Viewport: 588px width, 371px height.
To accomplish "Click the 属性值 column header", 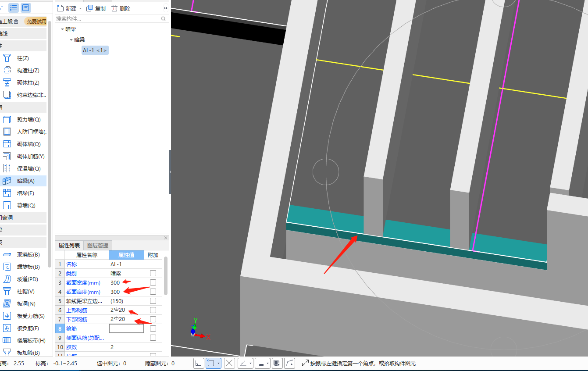I will click(126, 255).
